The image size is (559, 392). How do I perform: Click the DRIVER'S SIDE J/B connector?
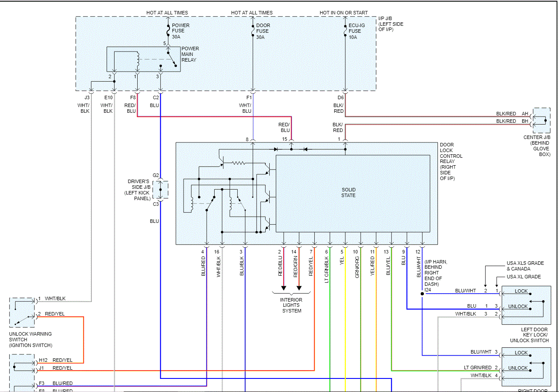pyautogui.click(x=160, y=191)
